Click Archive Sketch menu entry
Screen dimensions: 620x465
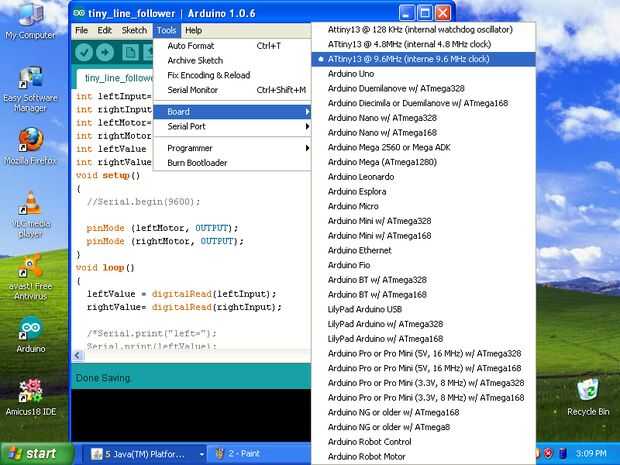232,60
